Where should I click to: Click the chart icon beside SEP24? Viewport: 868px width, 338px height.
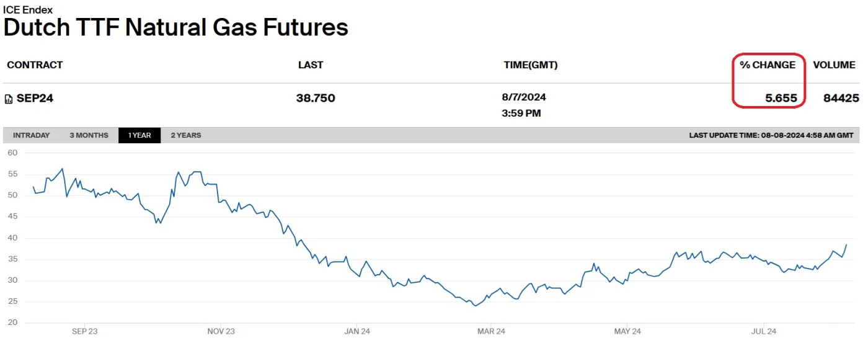[9, 99]
